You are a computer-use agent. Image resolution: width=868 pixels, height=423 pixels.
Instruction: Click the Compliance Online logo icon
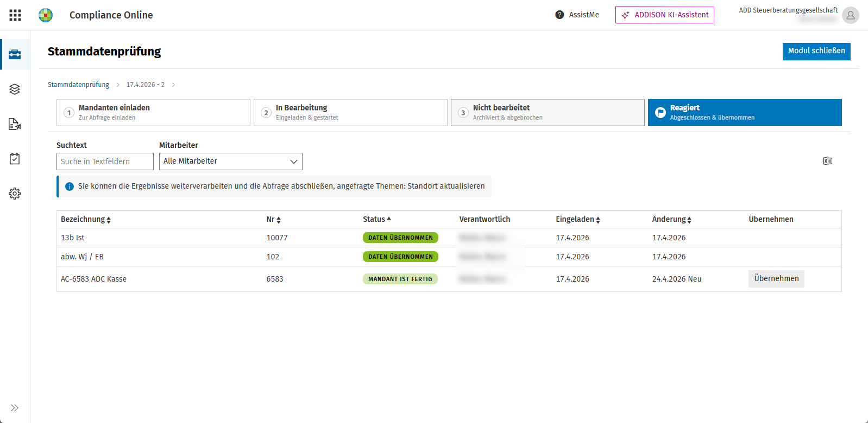pyautogui.click(x=46, y=15)
